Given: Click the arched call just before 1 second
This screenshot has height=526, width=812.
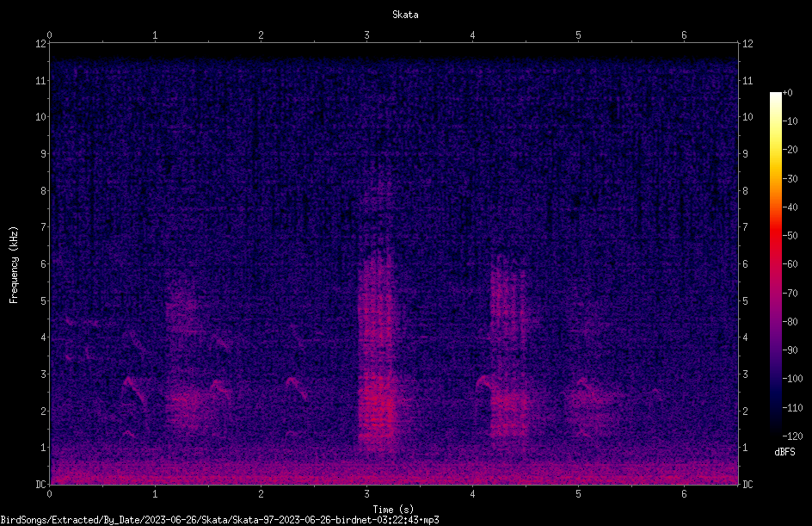Looking at the screenshot, I should (x=134, y=390).
